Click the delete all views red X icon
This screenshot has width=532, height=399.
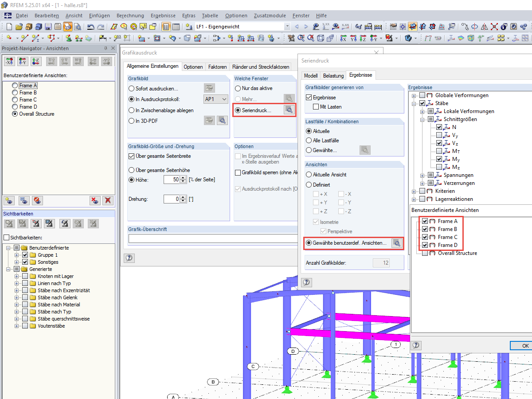coord(108,200)
